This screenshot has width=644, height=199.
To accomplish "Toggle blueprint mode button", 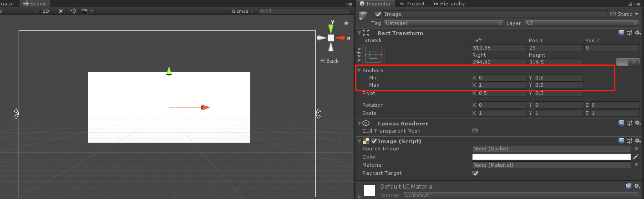I will [622, 62].
